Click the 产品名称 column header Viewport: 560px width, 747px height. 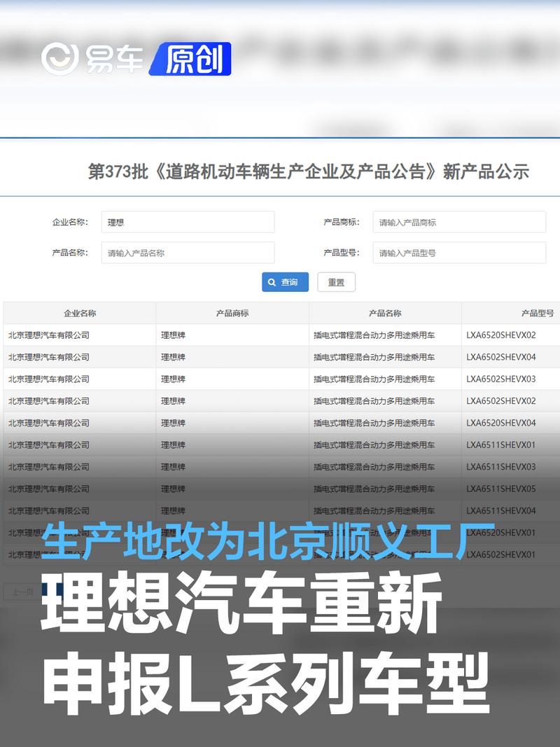tap(385, 313)
